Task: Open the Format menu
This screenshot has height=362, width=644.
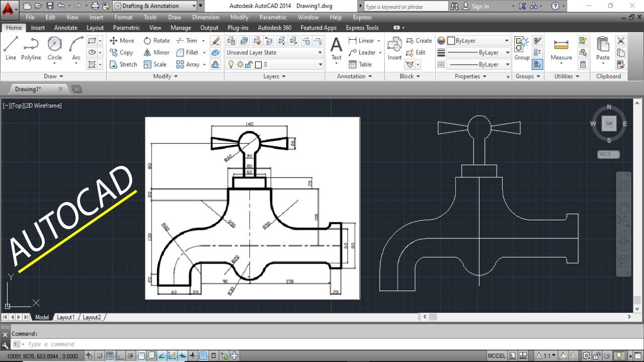Action: [123, 17]
